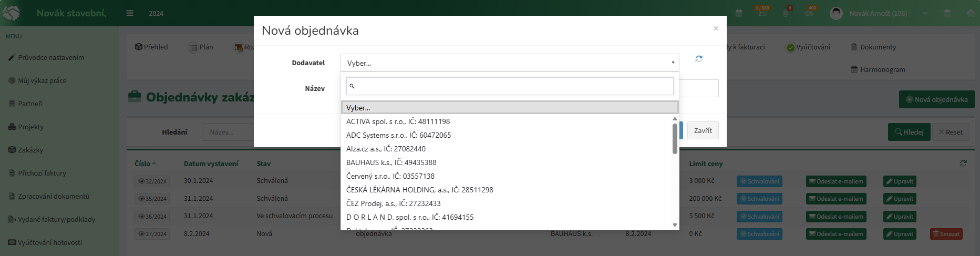Viewport: 980px width, 256px height.
Task: Click the green Nová objednávka button
Action: coord(936,99)
